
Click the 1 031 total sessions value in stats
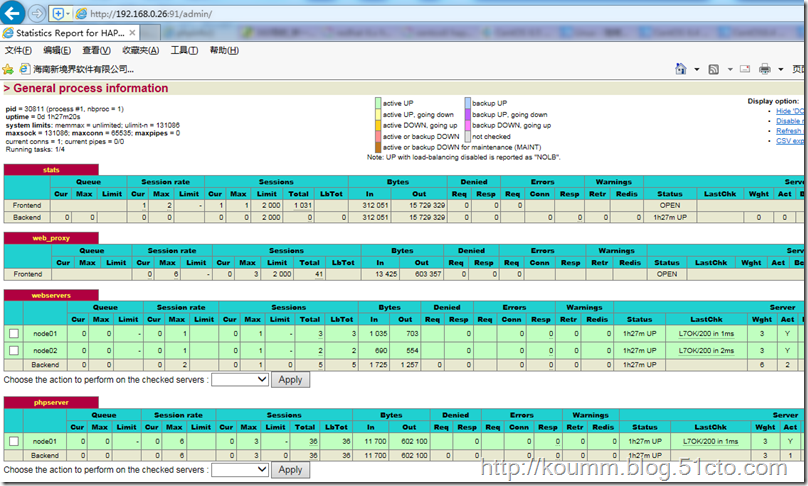[x=302, y=205]
